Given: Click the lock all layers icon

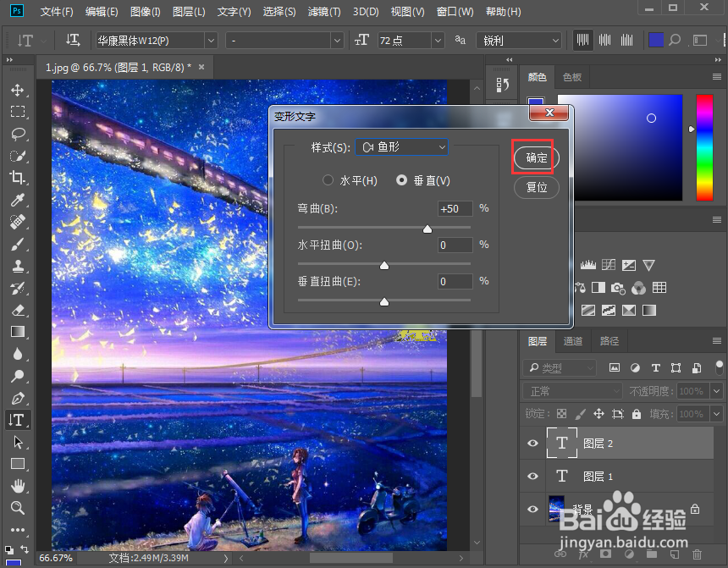Looking at the screenshot, I should pyautogui.click(x=636, y=414).
